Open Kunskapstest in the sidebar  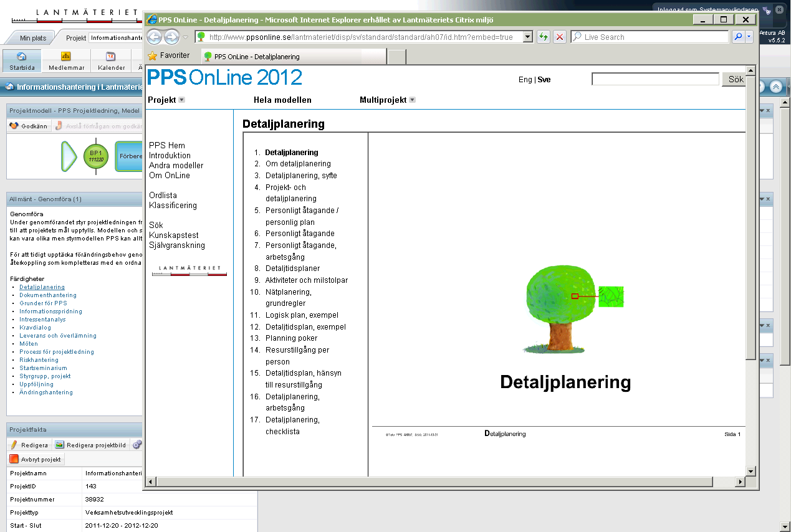coord(174,235)
